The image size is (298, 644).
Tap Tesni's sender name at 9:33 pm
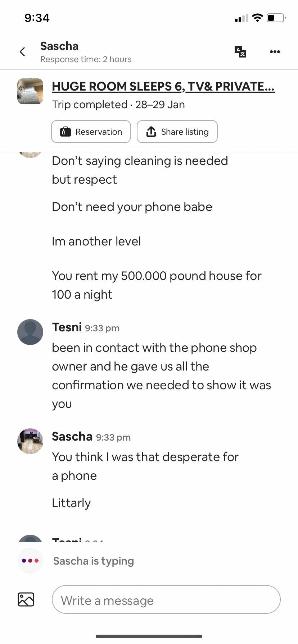67,327
